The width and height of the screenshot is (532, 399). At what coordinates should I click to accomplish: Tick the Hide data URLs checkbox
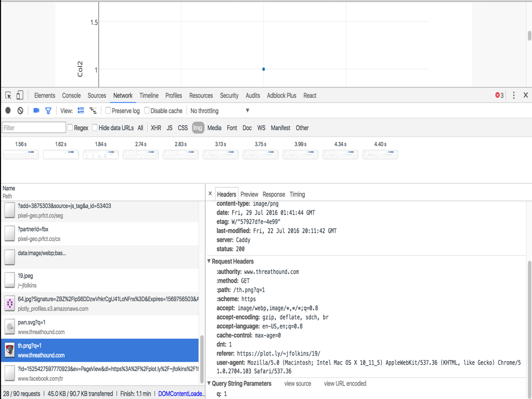tap(95, 128)
